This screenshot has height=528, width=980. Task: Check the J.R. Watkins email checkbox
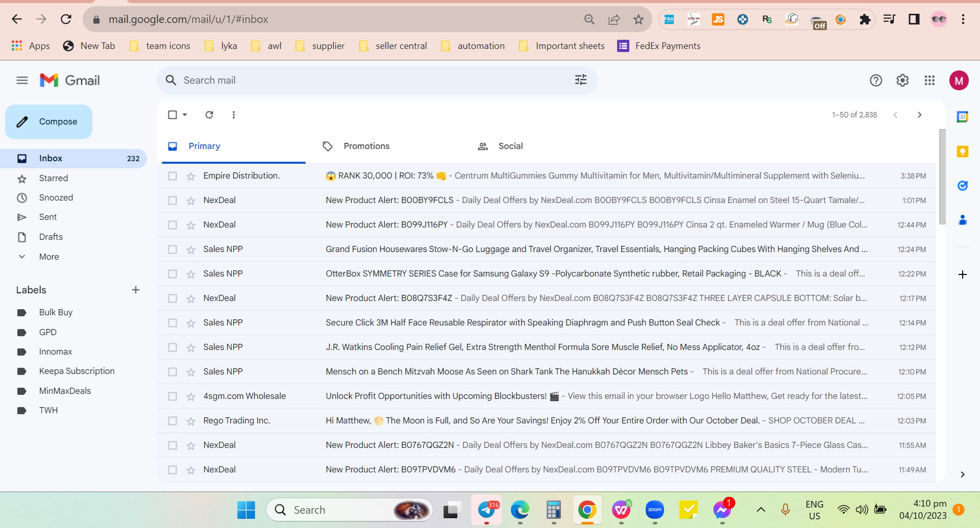(x=173, y=347)
